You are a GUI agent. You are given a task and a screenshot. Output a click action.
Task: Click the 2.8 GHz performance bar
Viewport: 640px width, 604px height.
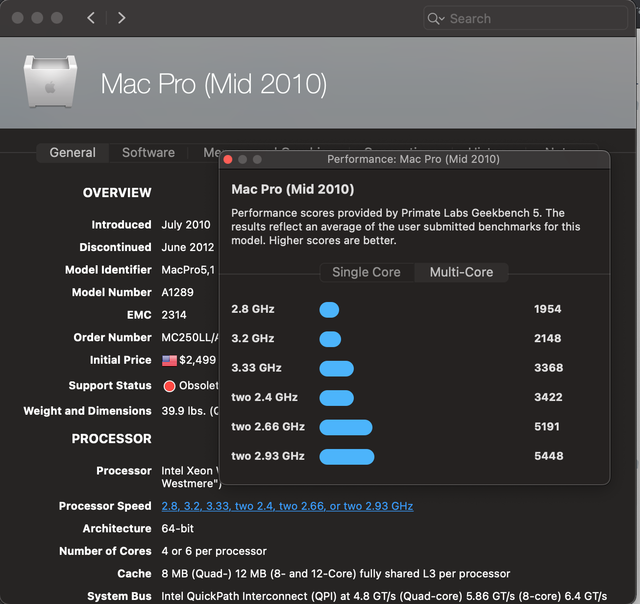pyautogui.click(x=329, y=310)
